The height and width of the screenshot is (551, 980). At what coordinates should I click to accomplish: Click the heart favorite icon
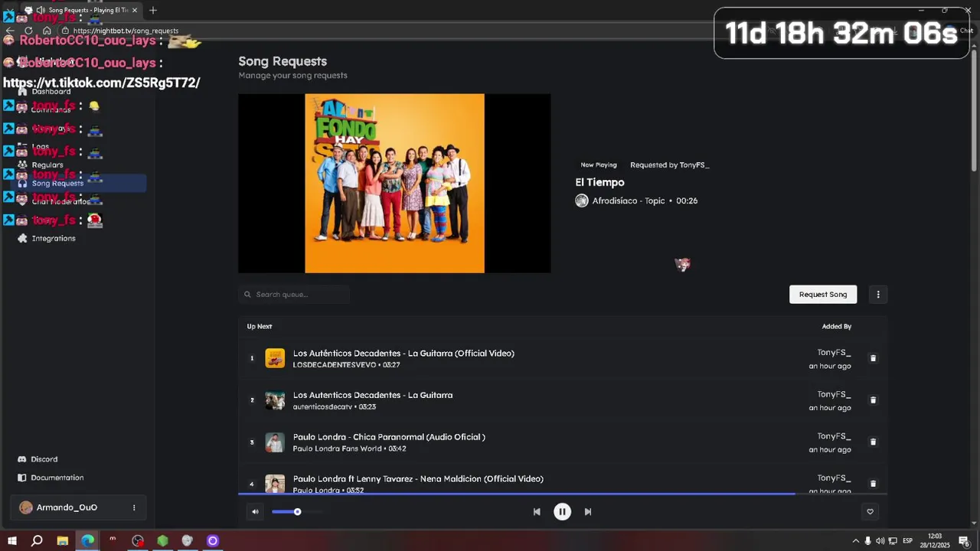pos(870,512)
